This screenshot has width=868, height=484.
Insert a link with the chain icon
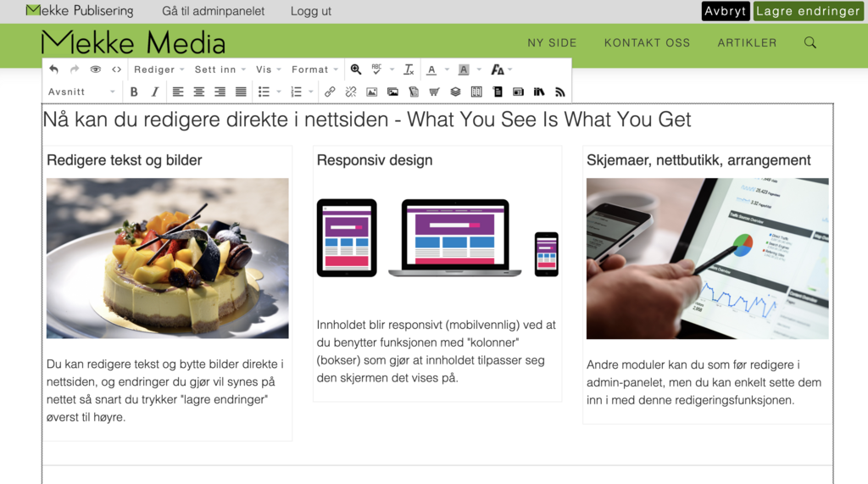tap(330, 92)
